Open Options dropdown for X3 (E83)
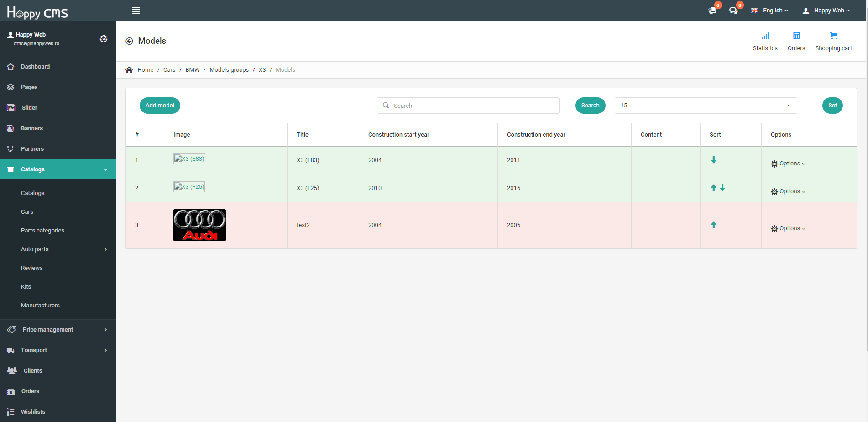Image resolution: width=868 pixels, height=422 pixels. (x=788, y=164)
